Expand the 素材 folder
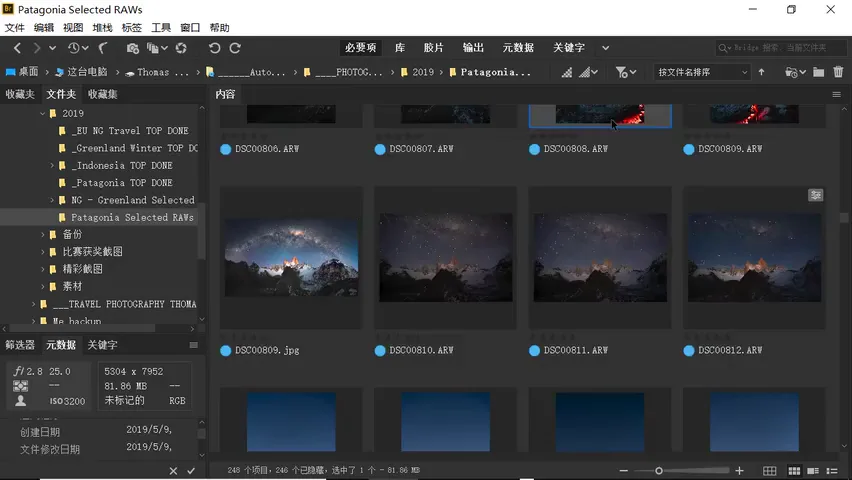 (42, 286)
